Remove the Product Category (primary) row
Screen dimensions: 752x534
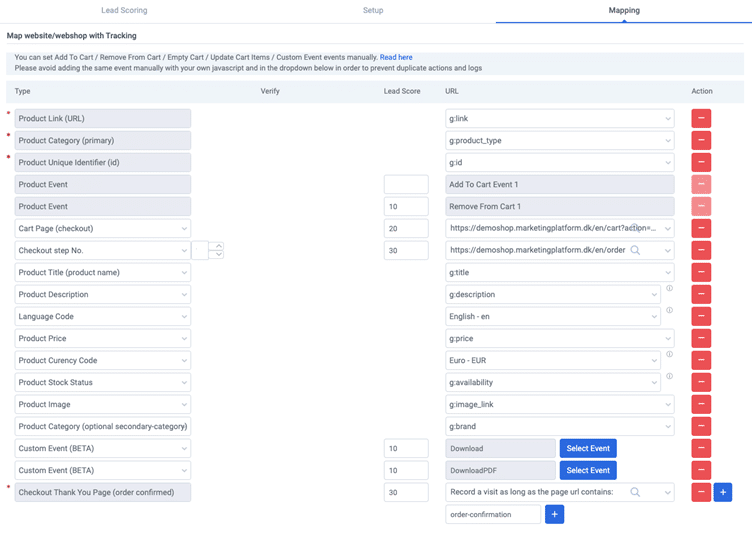[701, 141]
